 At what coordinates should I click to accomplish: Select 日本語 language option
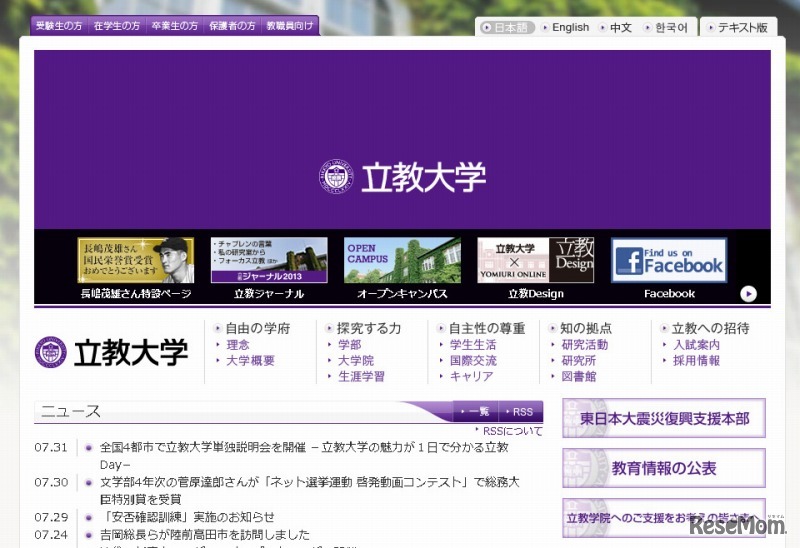pyautogui.click(x=507, y=28)
